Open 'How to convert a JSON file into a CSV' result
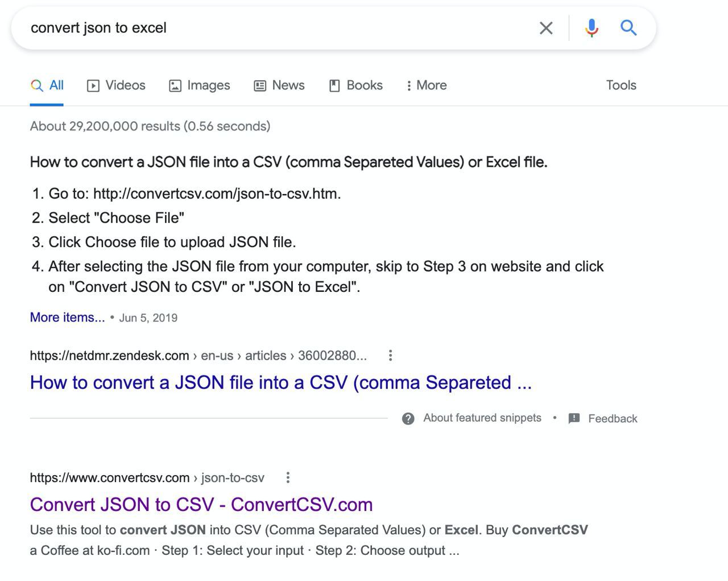The height and width of the screenshot is (581, 728). pyautogui.click(x=281, y=382)
